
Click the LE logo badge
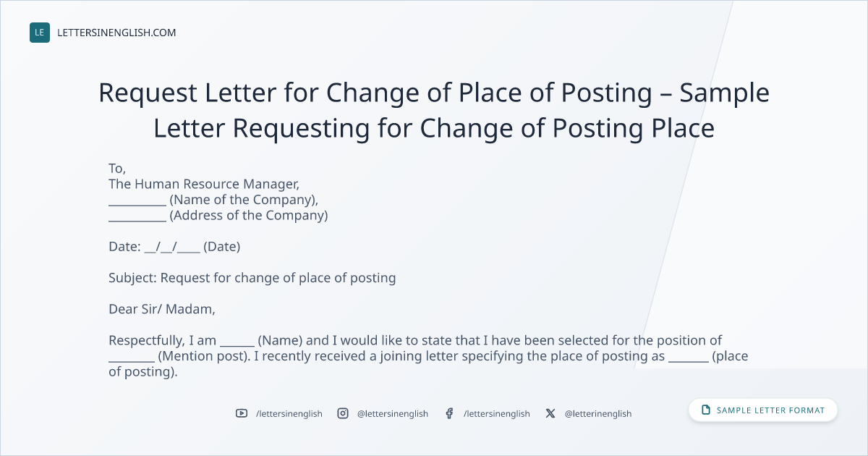(40, 33)
